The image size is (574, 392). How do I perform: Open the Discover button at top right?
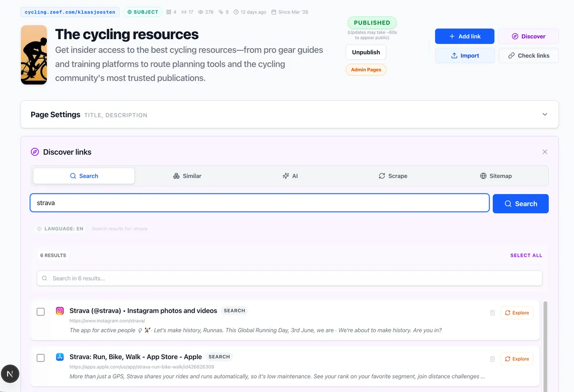529,36
